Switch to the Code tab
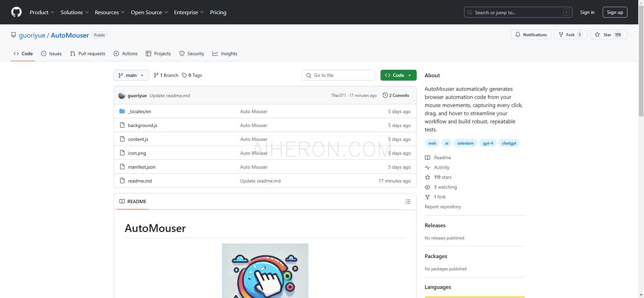This screenshot has height=298, width=644. click(23, 54)
